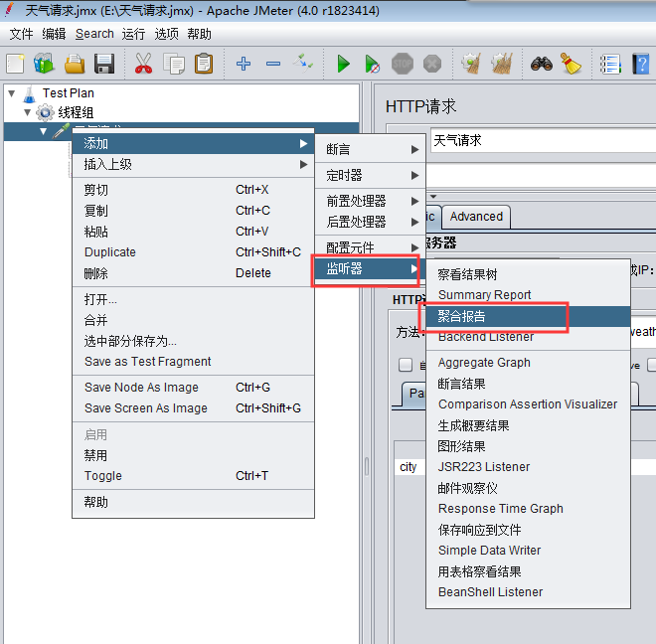This screenshot has width=656, height=644.
Task: Click the Reset Search yellow broom icon
Action: pos(571,64)
